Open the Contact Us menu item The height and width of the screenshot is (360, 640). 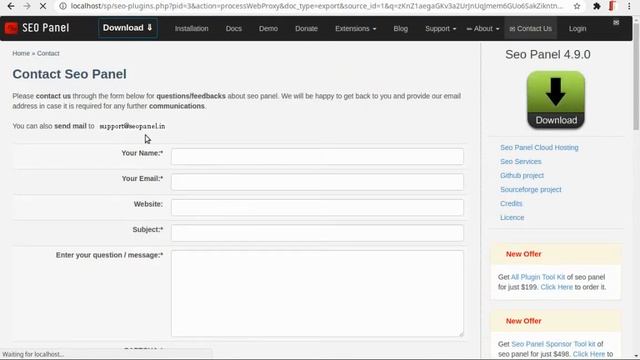point(531,29)
